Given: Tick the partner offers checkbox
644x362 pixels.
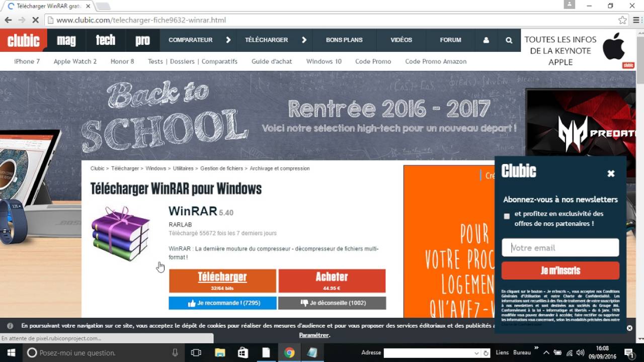Looking at the screenshot, I should click(x=507, y=216).
